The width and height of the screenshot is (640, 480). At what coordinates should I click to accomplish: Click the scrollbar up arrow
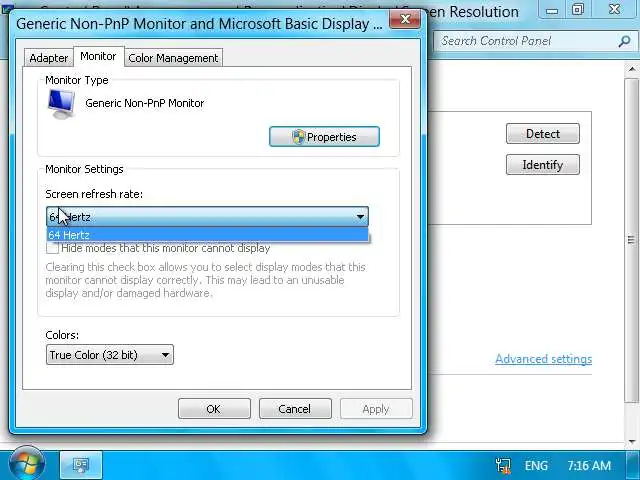coord(632,69)
